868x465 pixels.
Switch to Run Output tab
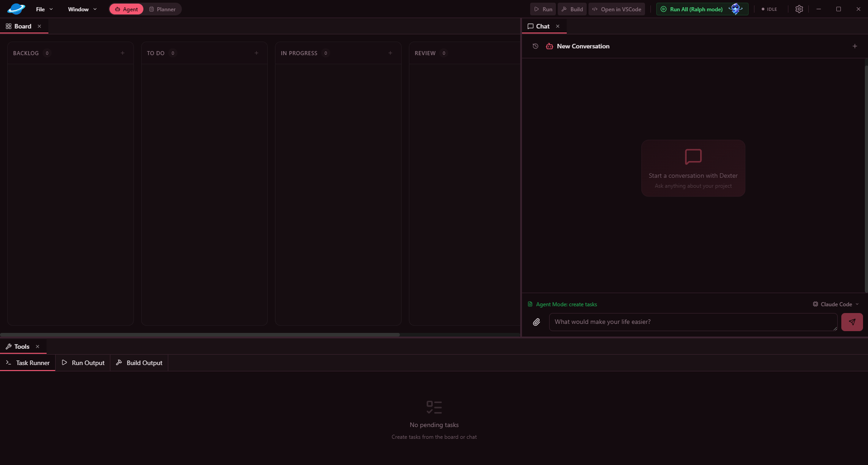pyautogui.click(x=83, y=363)
